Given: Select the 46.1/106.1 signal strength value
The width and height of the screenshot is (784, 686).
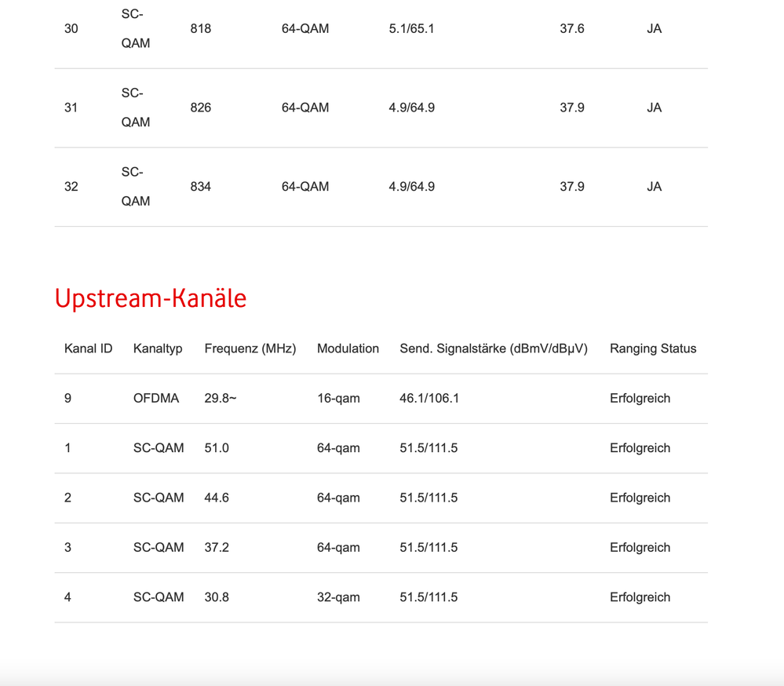Looking at the screenshot, I should point(429,399).
